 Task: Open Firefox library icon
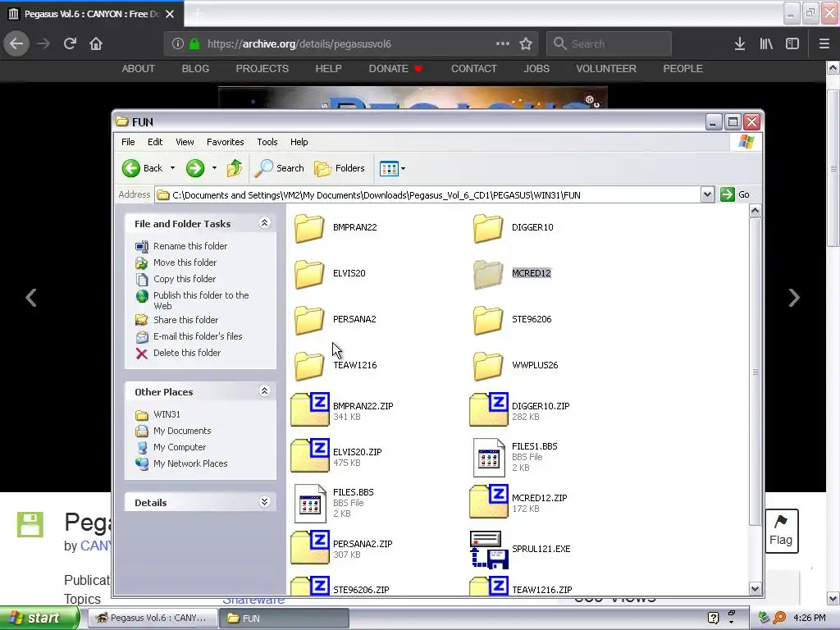766,44
